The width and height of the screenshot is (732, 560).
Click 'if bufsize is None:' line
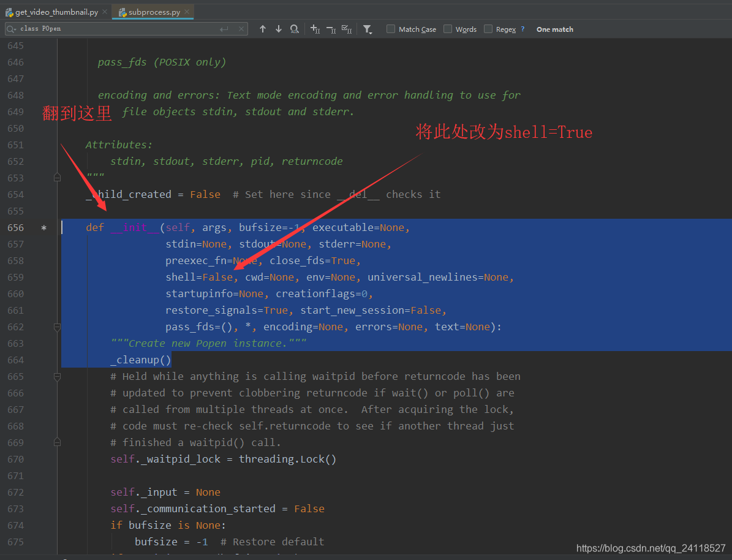(x=168, y=526)
